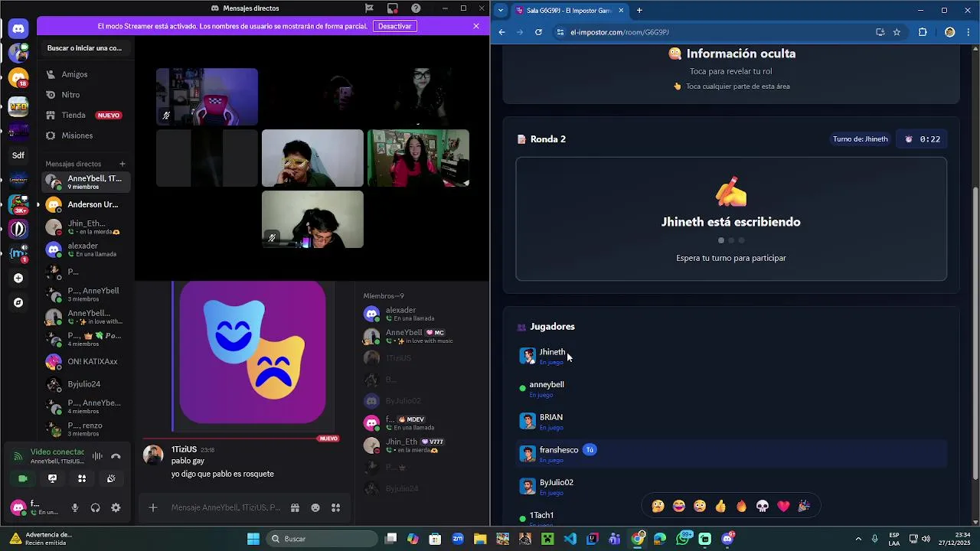Send thumbs up reaction

point(720,506)
